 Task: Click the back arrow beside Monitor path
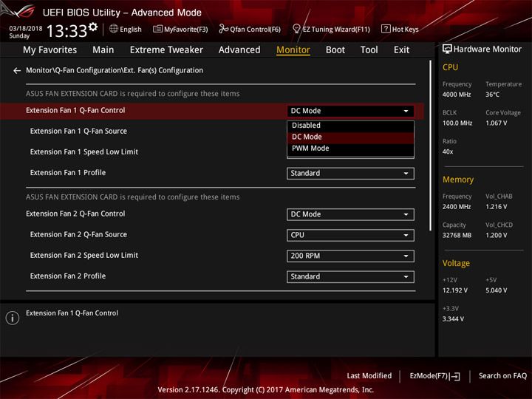[x=16, y=71]
